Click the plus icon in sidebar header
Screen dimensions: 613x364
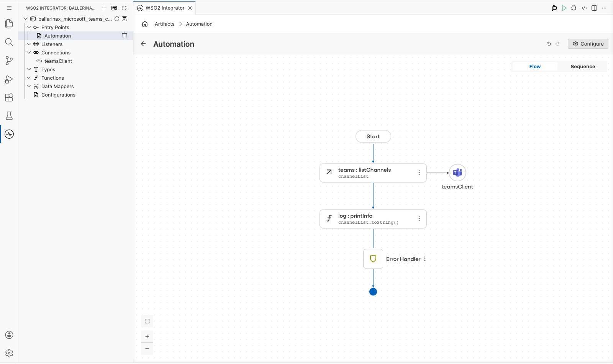(x=104, y=8)
